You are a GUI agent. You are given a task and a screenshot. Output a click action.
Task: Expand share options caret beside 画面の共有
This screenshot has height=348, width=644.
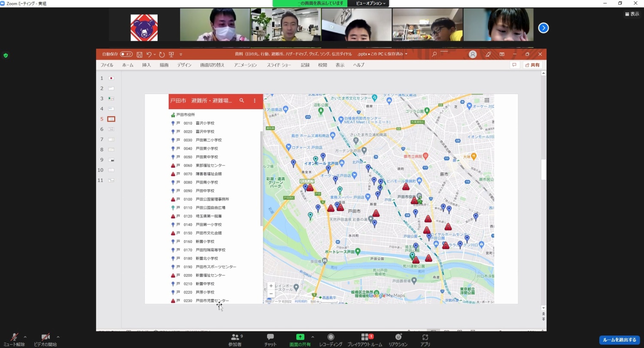(313, 337)
